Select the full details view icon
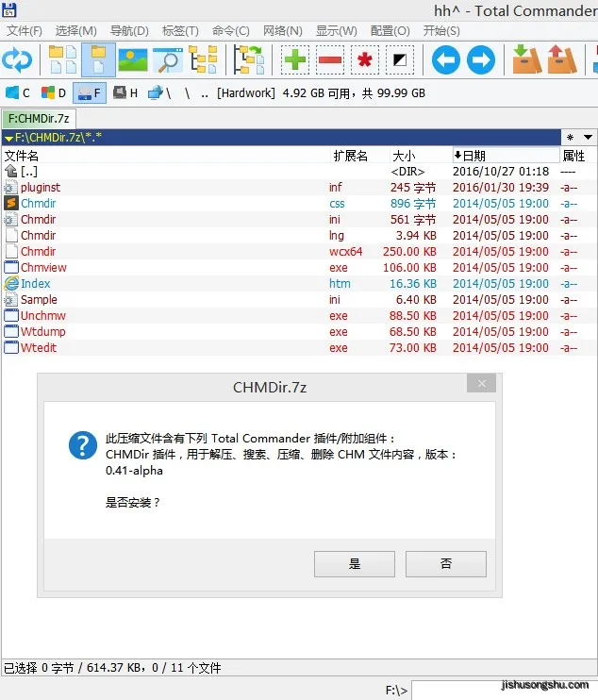The height and width of the screenshot is (700, 598). [99, 59]
